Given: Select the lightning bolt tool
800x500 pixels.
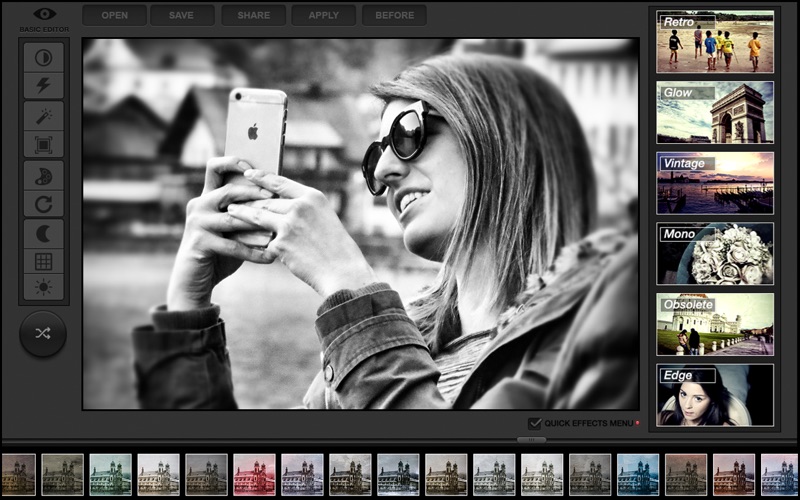Looking at the screenshot, I should coord(44,86).
